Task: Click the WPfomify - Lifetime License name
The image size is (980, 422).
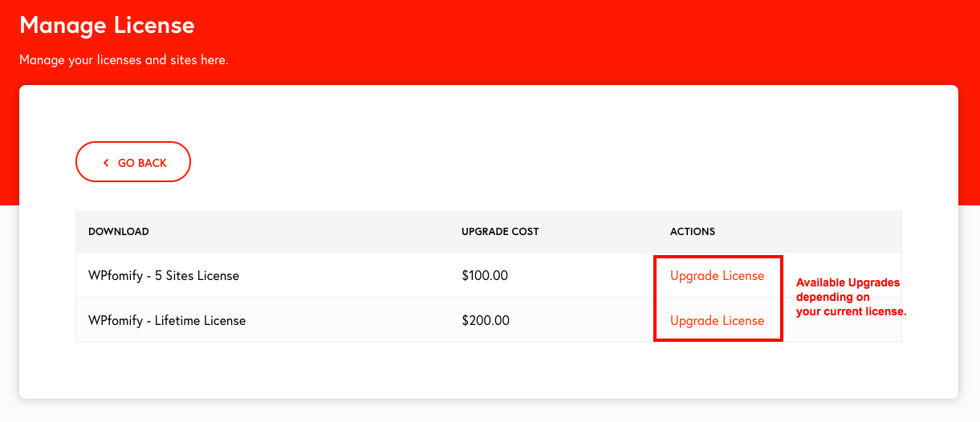Action: (167, 320)
